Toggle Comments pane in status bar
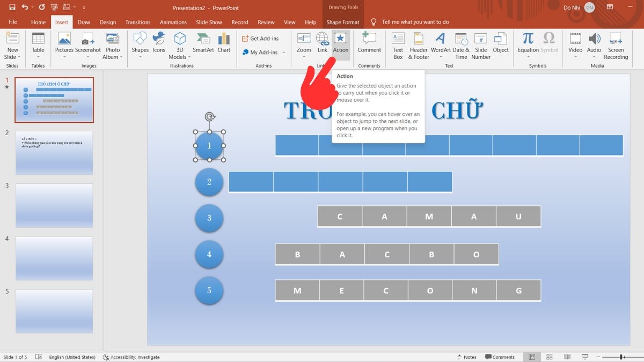Screen dimensions: 644x362 click(500, 357)
